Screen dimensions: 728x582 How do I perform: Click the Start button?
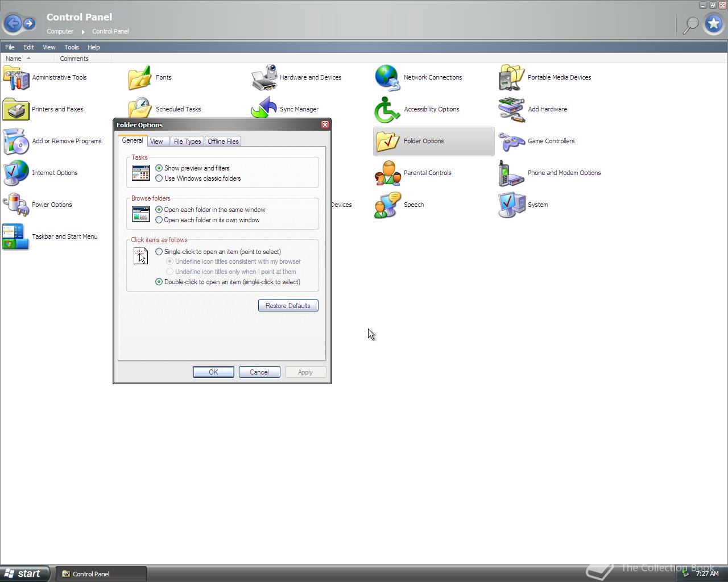(x=24, y=573)
